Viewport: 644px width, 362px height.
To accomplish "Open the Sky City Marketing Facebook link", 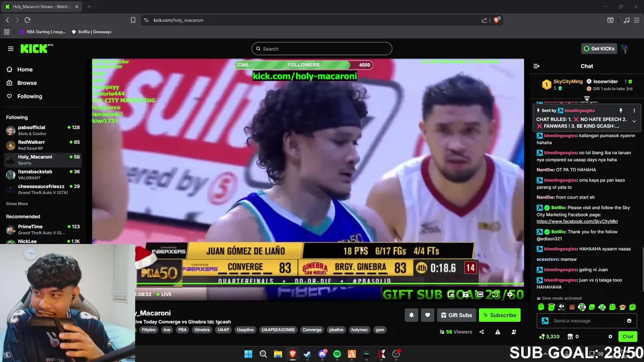I will click(x=577, y=221).
